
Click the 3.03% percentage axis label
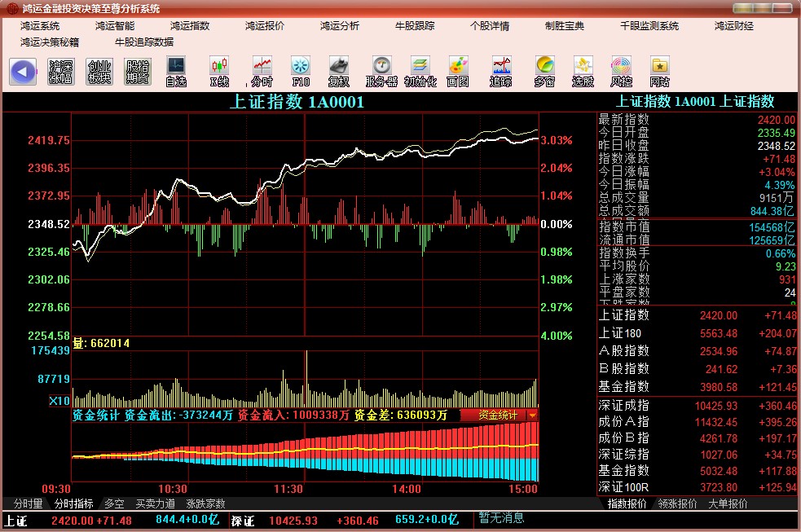(x=557, y=140)
